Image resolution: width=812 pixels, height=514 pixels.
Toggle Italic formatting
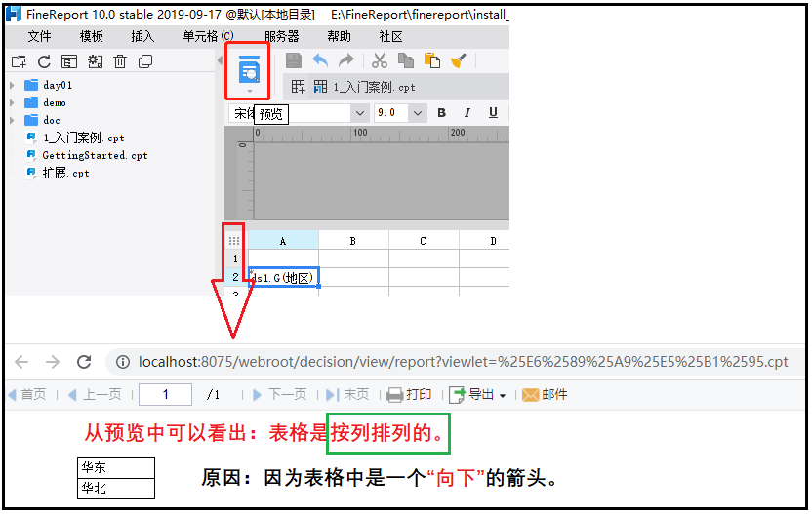click(x=467, y=113)
